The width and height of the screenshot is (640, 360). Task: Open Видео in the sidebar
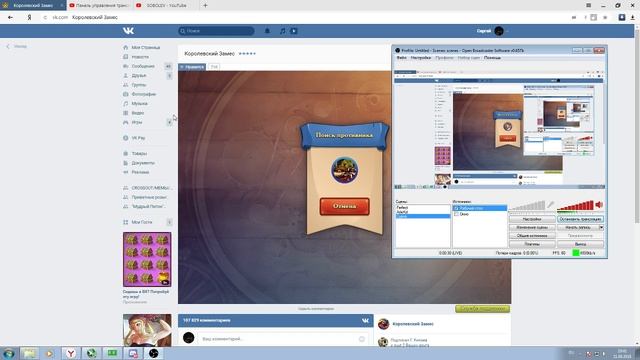coord(138,113)
